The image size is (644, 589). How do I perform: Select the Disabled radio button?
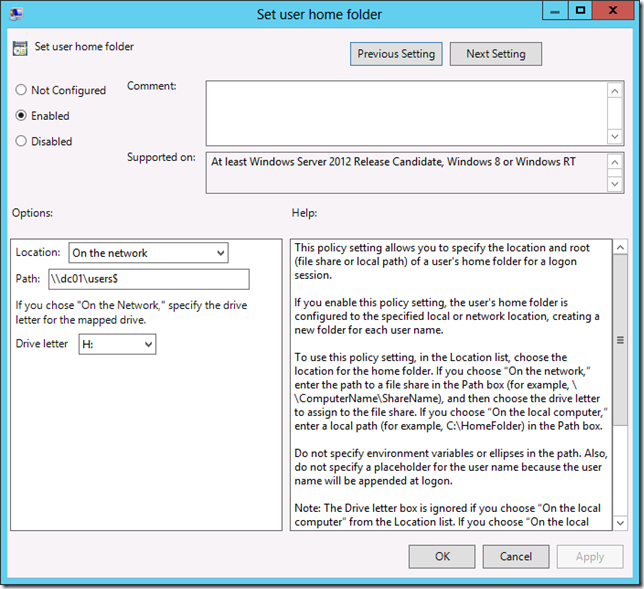tap(21, 142)
